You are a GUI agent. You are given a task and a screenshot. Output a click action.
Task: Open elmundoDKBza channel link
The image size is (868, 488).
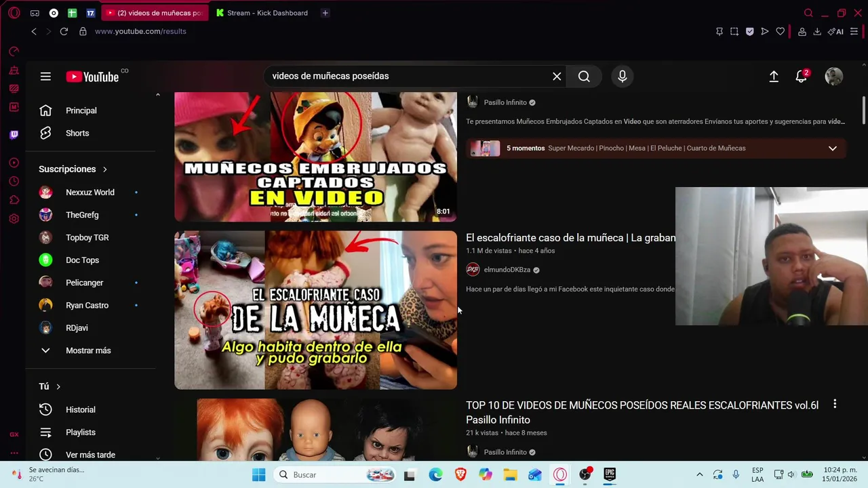point(507,270)
